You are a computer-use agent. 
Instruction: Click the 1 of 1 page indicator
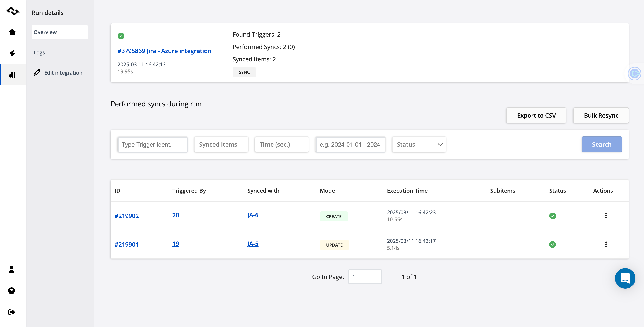(409, 276)
